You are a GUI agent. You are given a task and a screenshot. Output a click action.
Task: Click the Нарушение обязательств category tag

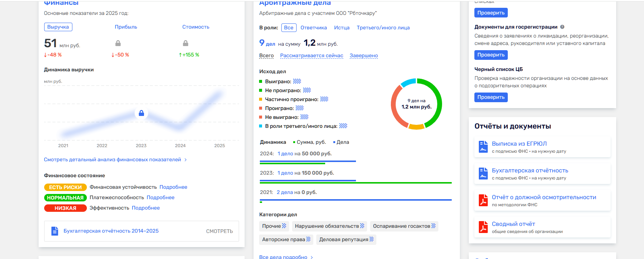pyautogui.click(x=330, y=226)
